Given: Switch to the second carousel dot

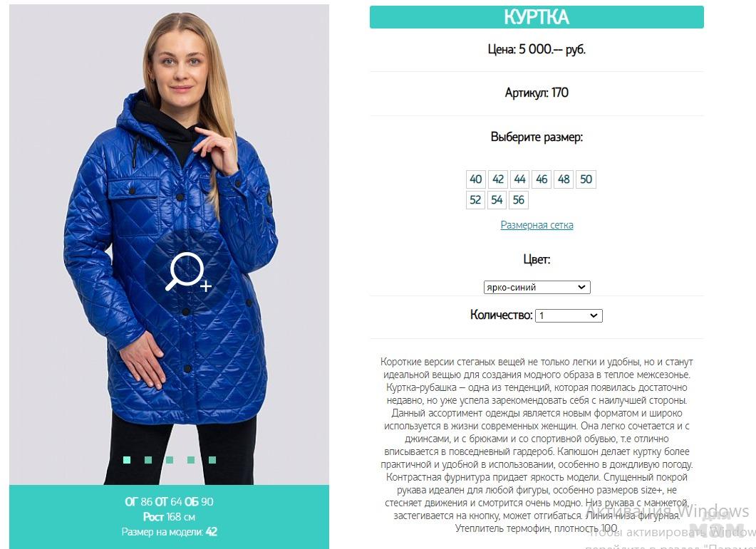Looking at the screenshot, I should click(148, 460).
